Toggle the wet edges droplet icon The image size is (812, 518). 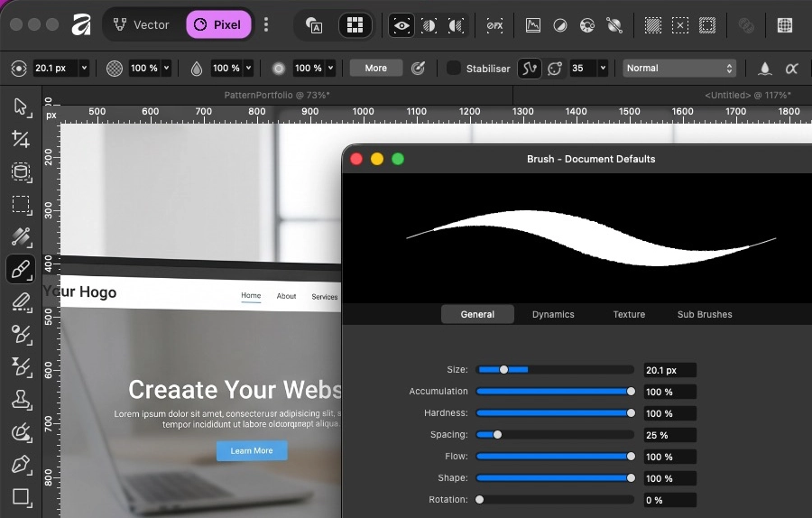(x=765, y=69)
